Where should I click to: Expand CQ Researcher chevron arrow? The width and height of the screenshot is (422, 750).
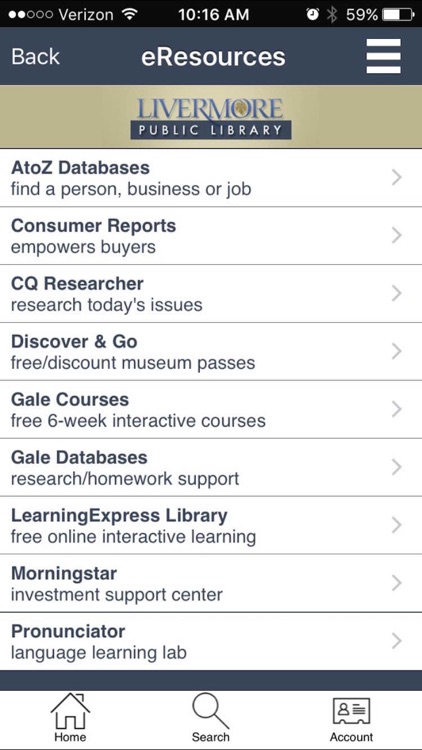coord(396,293)
